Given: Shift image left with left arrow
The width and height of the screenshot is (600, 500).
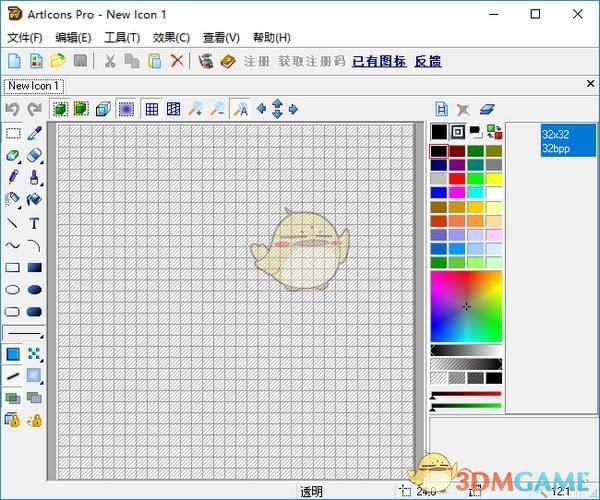Looking at the screenshot, I should coord(261,109).
